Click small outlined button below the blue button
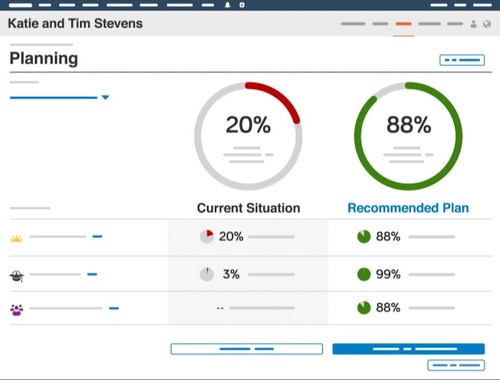 [456, 365]
